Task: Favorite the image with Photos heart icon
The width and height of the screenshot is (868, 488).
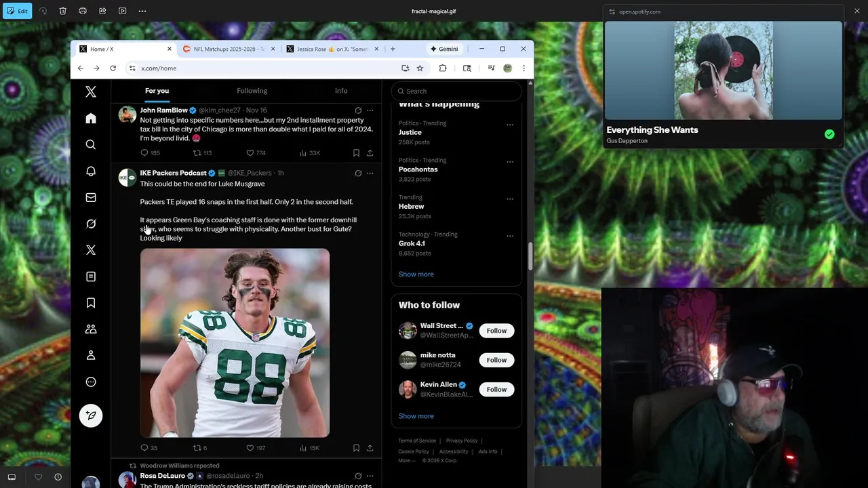Action: tap(38, 477)
